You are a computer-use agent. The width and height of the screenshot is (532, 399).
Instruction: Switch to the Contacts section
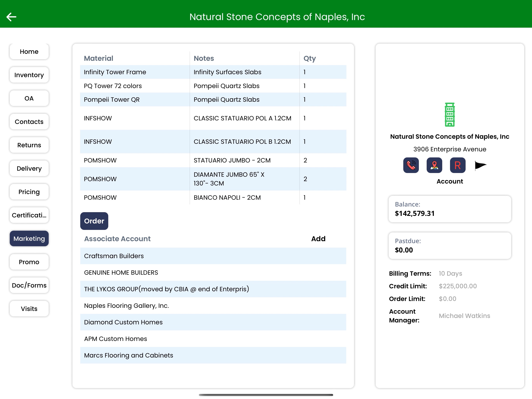(29, 122)
